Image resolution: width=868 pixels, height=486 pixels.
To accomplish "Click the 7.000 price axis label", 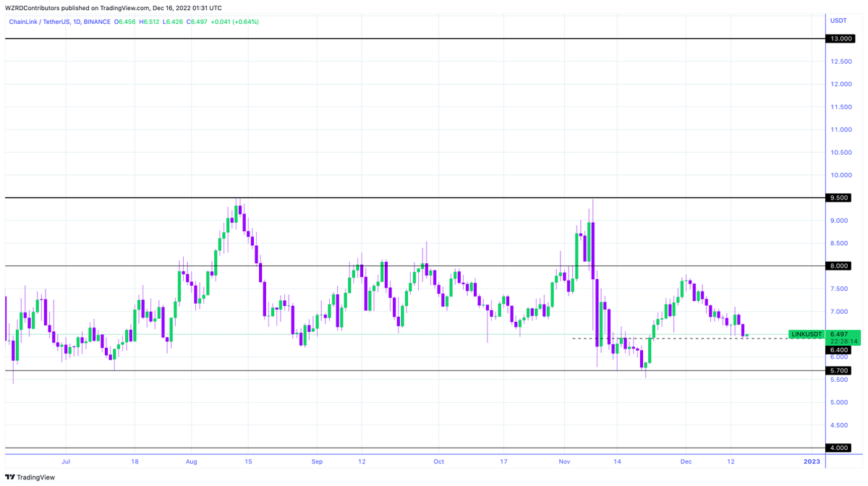I will [x=839, y=312].
